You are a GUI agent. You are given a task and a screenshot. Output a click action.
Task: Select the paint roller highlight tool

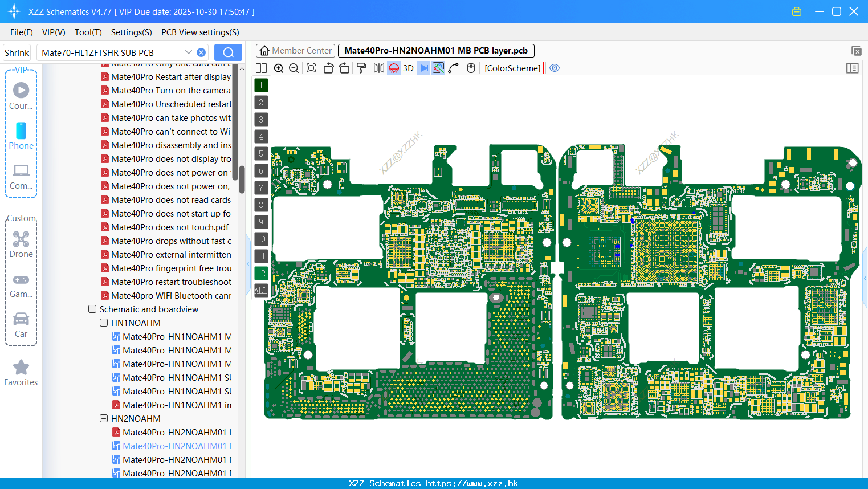pos(361,68)
